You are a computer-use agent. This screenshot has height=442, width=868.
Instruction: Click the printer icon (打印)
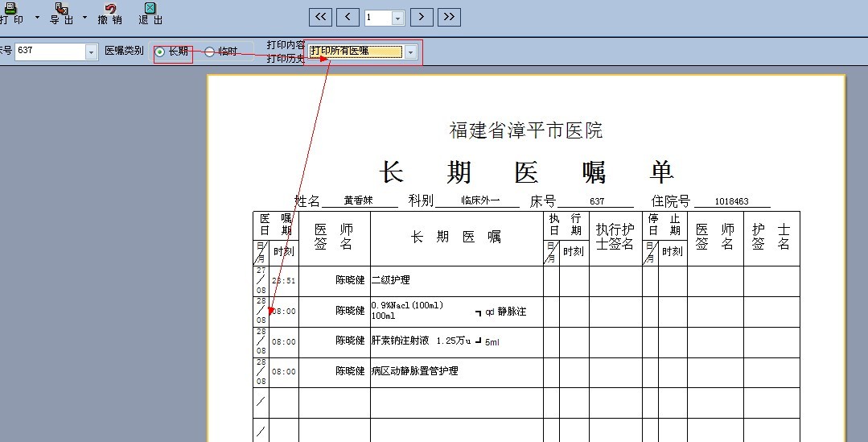(10, 8)
